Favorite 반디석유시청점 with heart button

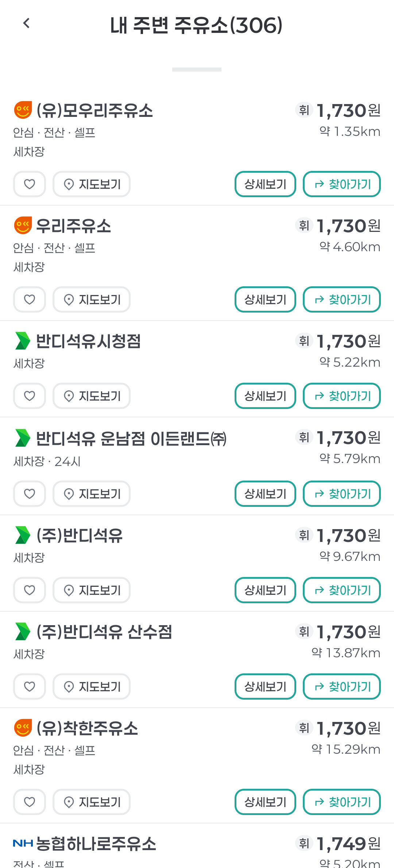(x=30, y=396)
